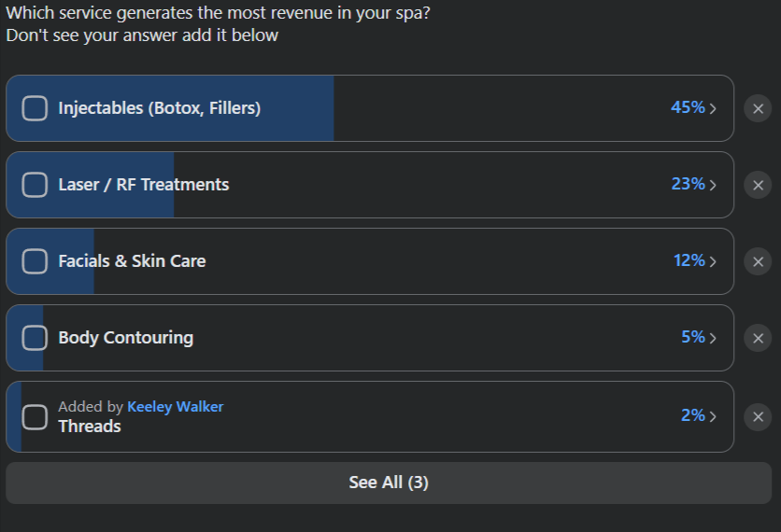Click the Body Contouring option text
This screenshot has height=532, width=781.
click(125, 338)
